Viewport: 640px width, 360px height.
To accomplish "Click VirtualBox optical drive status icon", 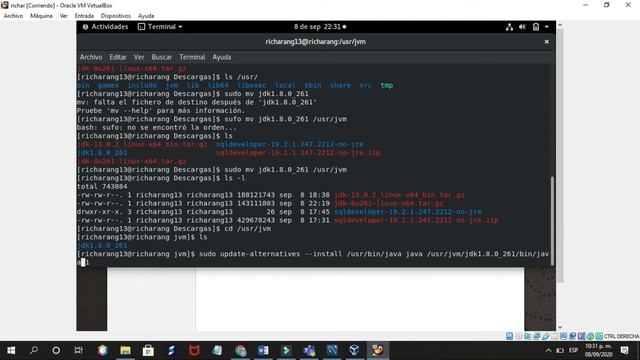I will 519,336.
